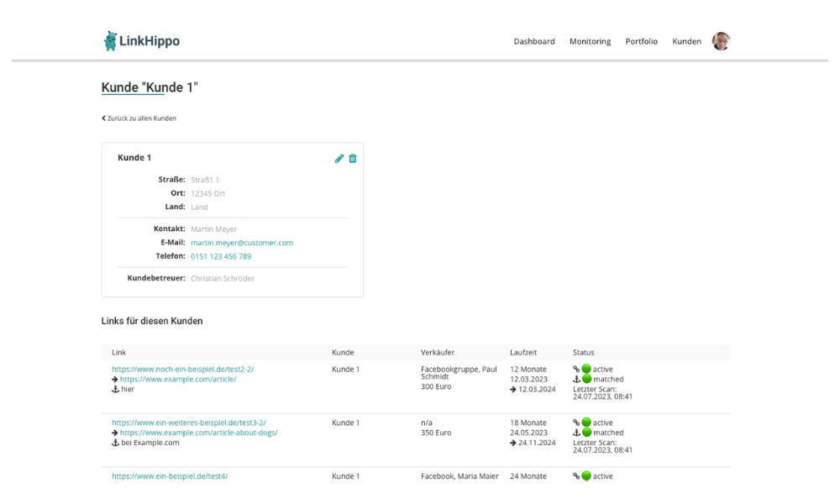Open the Dashboard menu item
This screenshot has height=504, width=840.
tap(534, 41)
